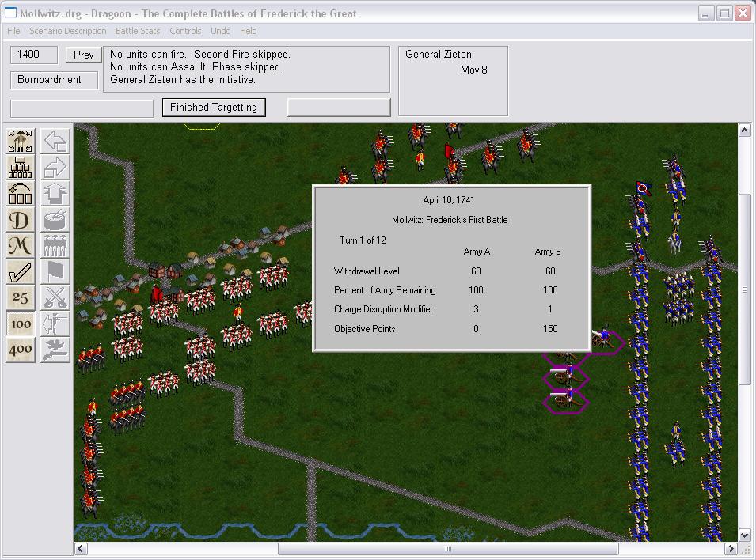The width and height of the screenshot is (756, 560).
Task: Select the cannon beside the stats dialog
Action: pos(602,337)
